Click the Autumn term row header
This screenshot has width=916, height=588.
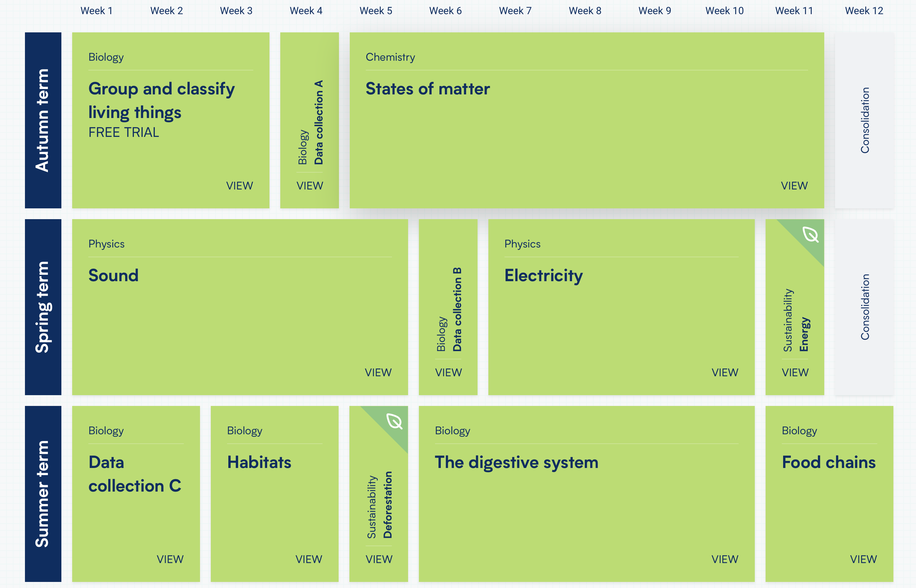click(x=43, y=120)
